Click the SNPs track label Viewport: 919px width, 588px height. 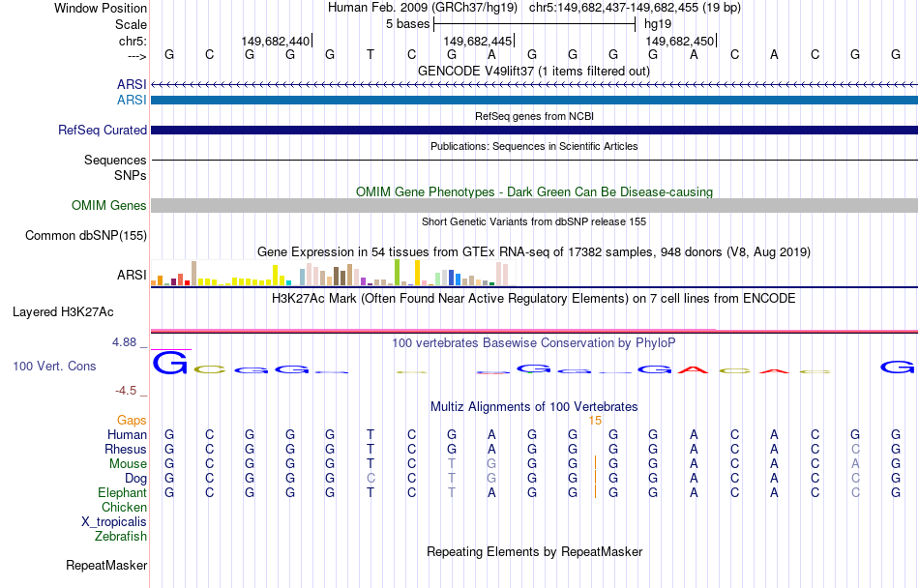tap(131, 175)
